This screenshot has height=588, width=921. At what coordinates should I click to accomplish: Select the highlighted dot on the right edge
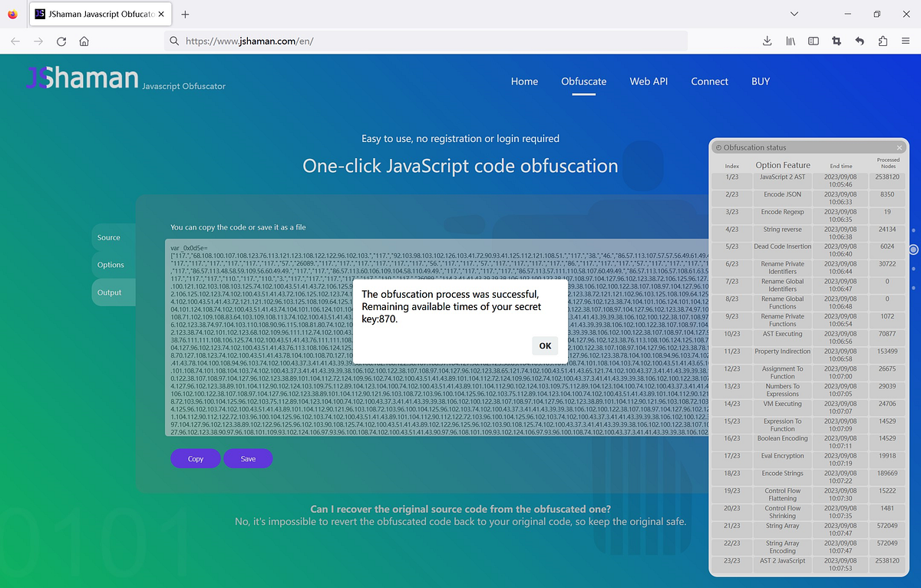(x=913, y=249)
